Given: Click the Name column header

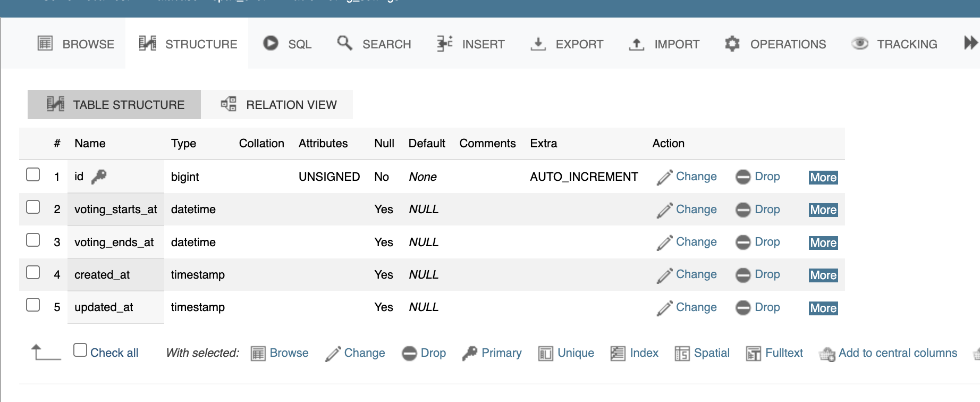Looking at the screenshot, I should point(90,144).
